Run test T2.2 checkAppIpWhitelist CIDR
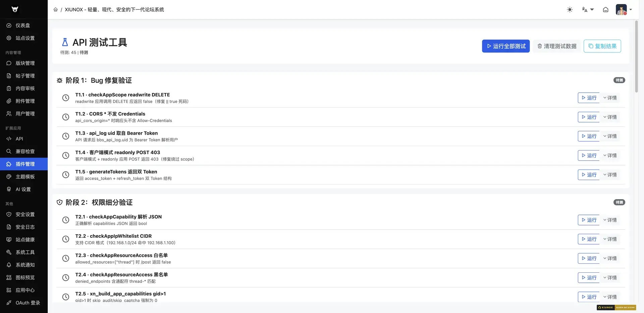Image resolution: width=644 pixels, height=313 pixels. click(x=589, y=239)
